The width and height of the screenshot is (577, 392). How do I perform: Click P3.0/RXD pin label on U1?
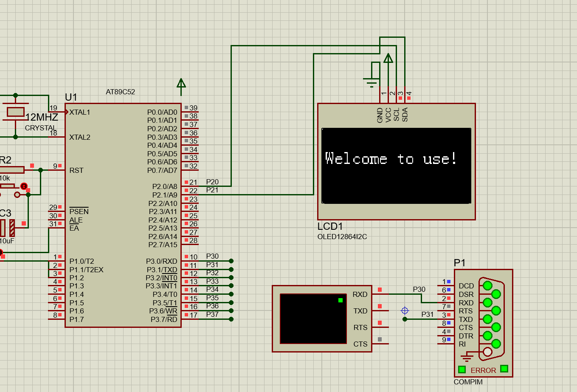(x=162, y=261)
